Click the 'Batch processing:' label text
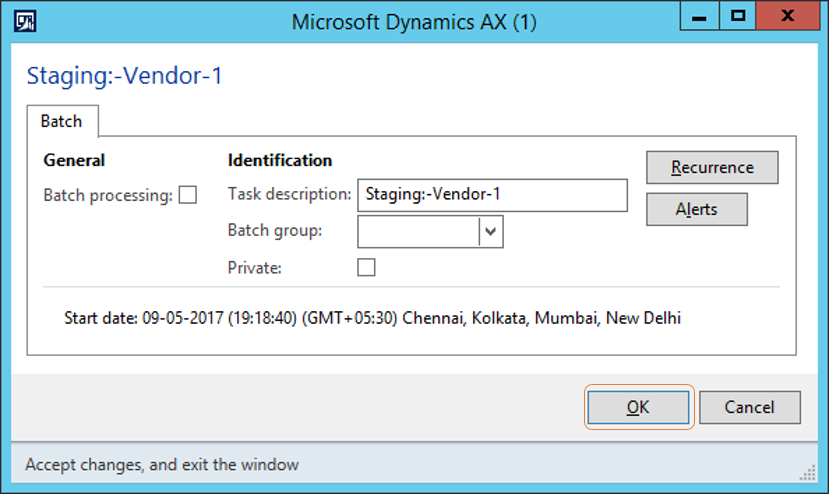The width and height of the screenshot is (831, 495). 108,195
